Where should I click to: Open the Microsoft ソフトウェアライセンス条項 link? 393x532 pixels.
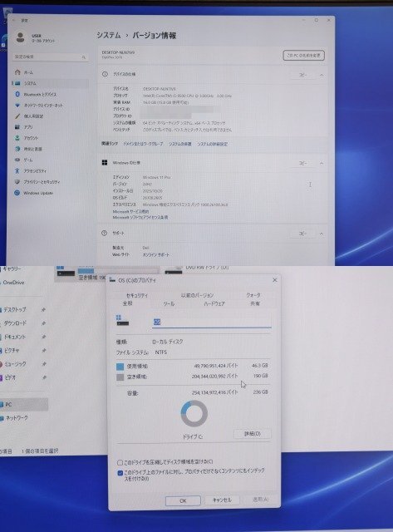(x=140, y=217)
